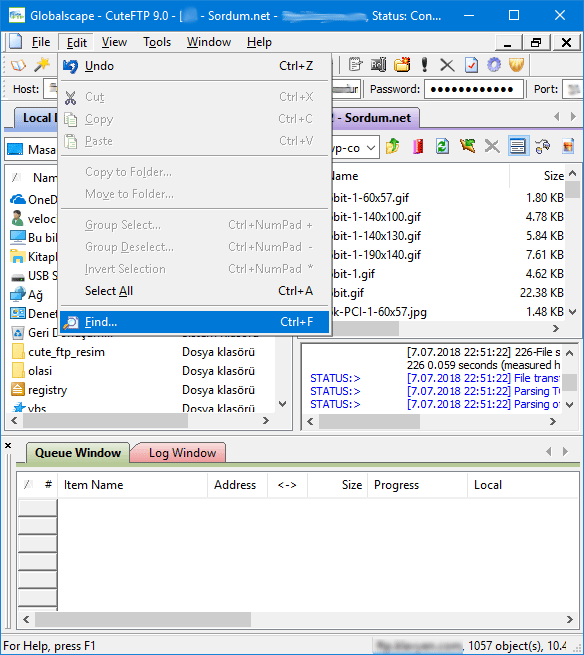The width and height of the screenshot is (584, 655).
Task: Click the Port input field
Action: point(573,89)
